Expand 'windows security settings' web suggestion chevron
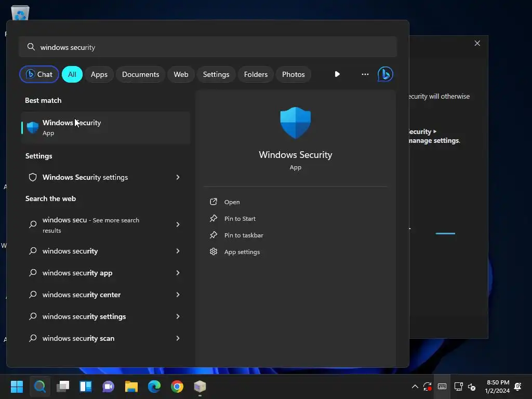The image size is (532, 399). (x=178, y=316)
